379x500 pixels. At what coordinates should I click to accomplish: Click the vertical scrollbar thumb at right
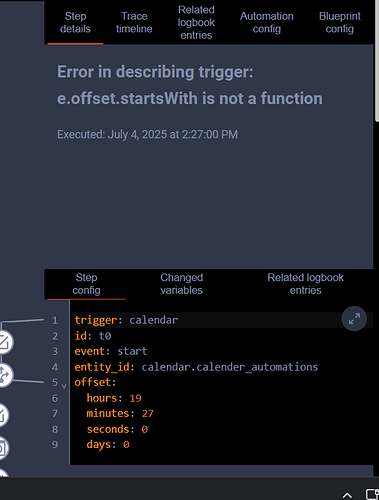377,61
